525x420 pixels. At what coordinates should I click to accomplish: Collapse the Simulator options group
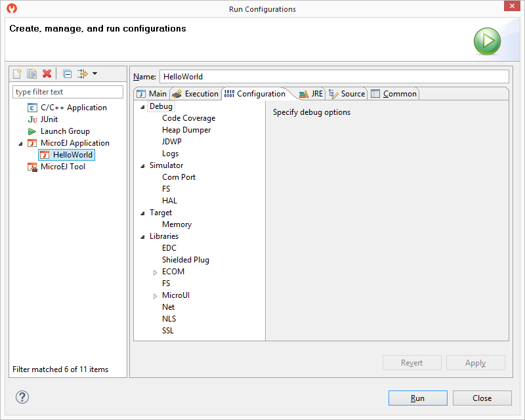point(142,165)
